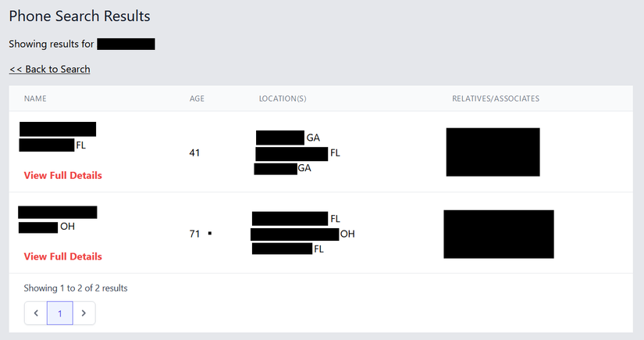The height and width of the screenshot is (340, 644).
Task: Click the second result's relatives/associates block
Action: click(498, 234)
